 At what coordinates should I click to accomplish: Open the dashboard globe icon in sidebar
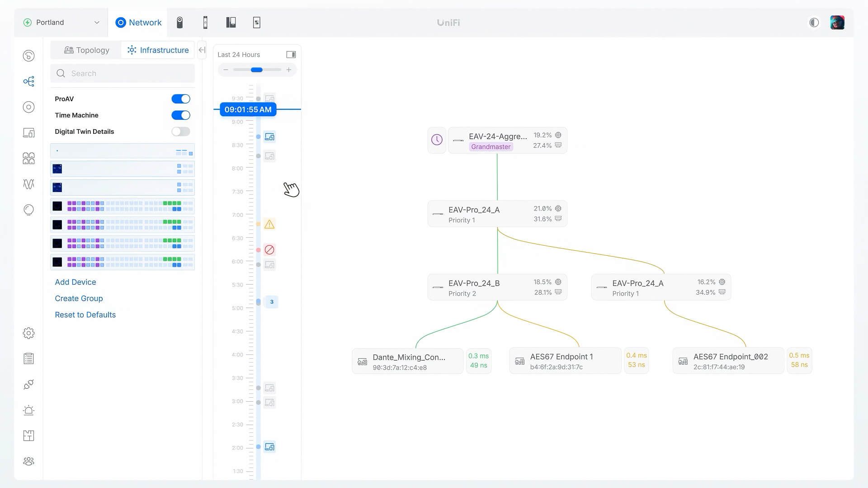(28, 56)
